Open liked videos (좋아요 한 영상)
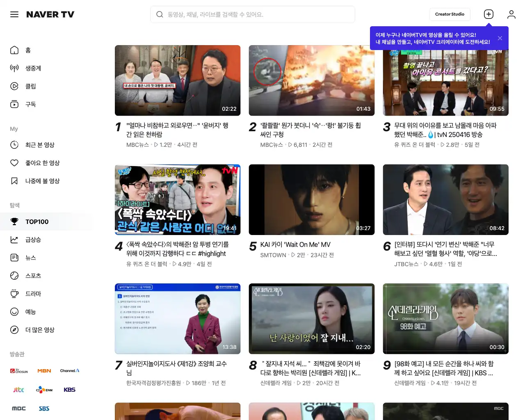The image size is (525, 420). (42, 163)
